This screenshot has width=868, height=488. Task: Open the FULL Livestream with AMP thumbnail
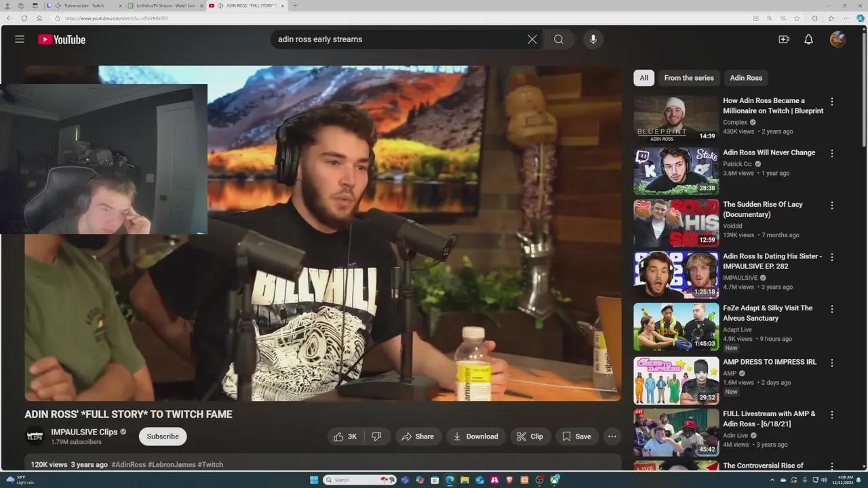[x=676, y=432]
